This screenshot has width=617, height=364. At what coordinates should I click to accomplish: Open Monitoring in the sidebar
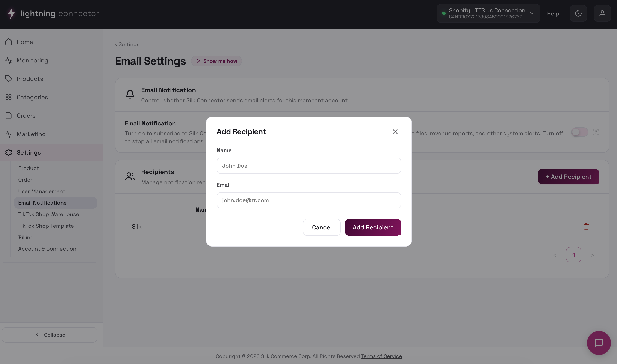51,60
